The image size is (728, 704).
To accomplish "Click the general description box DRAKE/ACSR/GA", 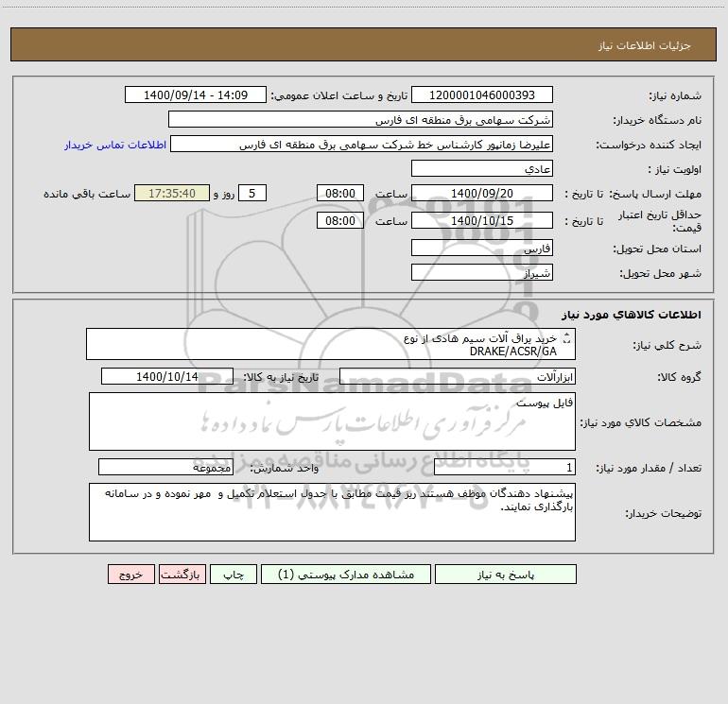I will click(x=331, y=344).
